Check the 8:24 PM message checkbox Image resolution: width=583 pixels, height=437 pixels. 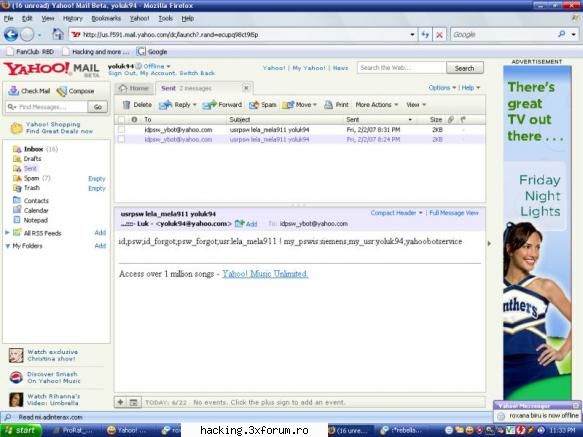point(122,139)
